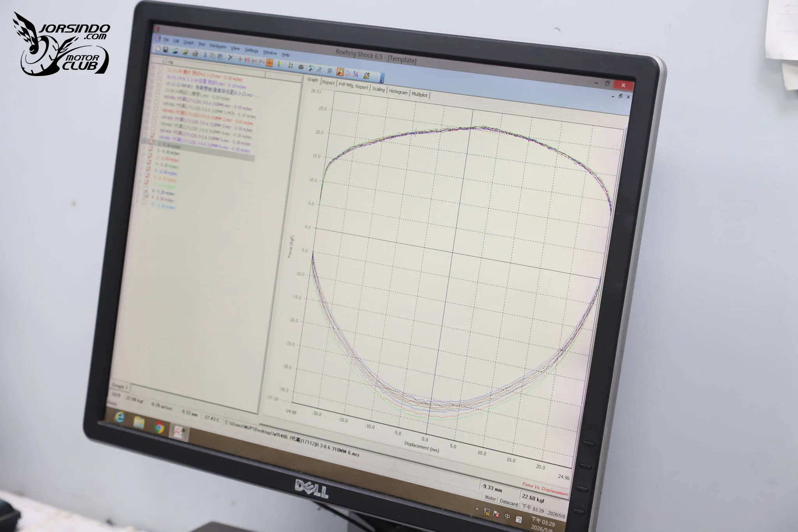The width and height of the screenshot is (798, 532).
Task: Open the Edit menu
Action: coord(176,41)
